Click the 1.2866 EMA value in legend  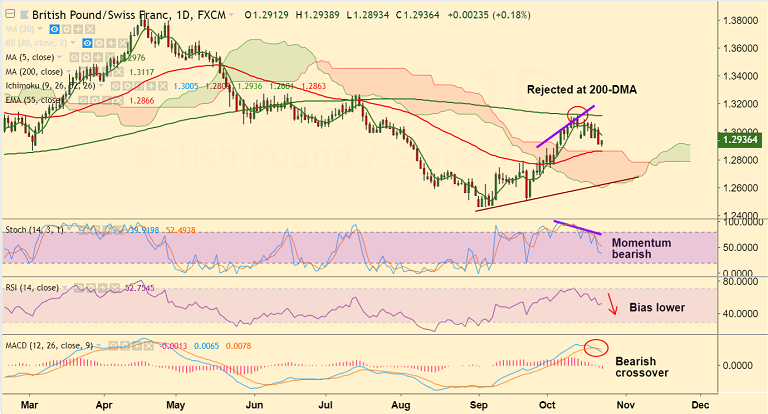142,101
